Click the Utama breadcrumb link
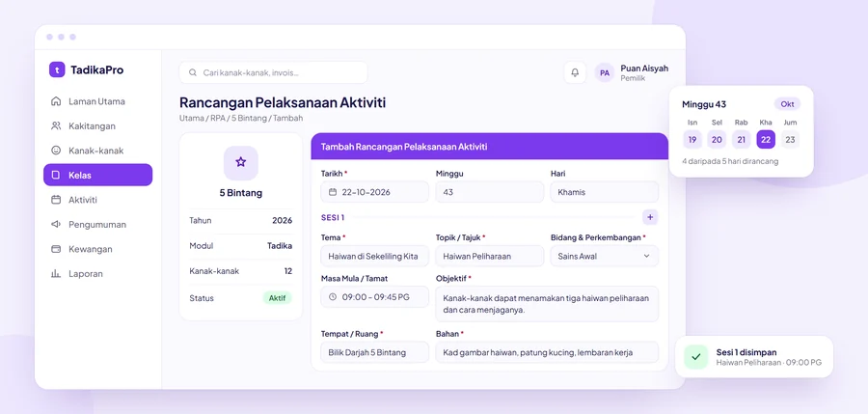 pyautogui.click(x=191, y=118)
